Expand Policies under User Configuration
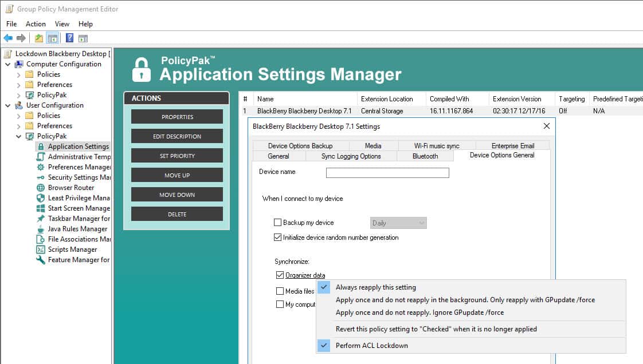 point(18,116)
